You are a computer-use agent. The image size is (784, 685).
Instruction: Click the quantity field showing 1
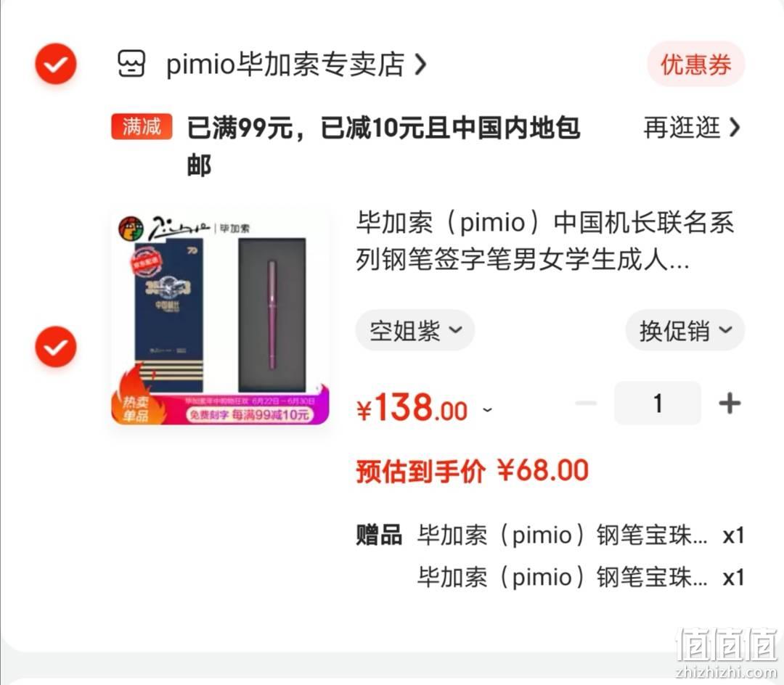point(658,403)
